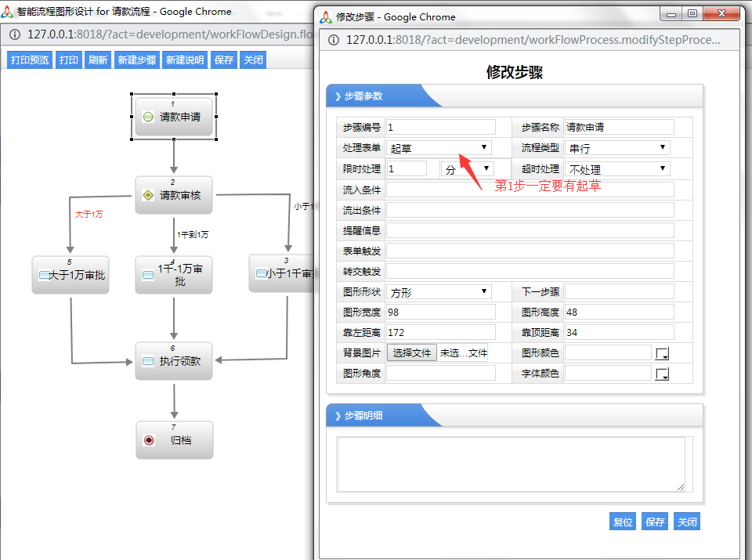
Task: Open the 图形颜色 color picker icon
Action: [x=662, y=354]
